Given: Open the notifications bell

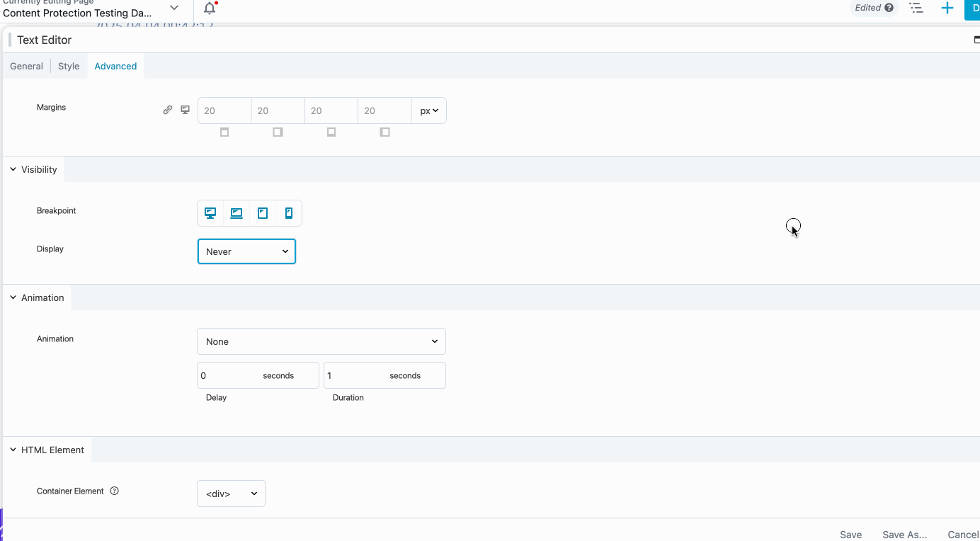Looking at the screenshot, I should click(208, 8).
